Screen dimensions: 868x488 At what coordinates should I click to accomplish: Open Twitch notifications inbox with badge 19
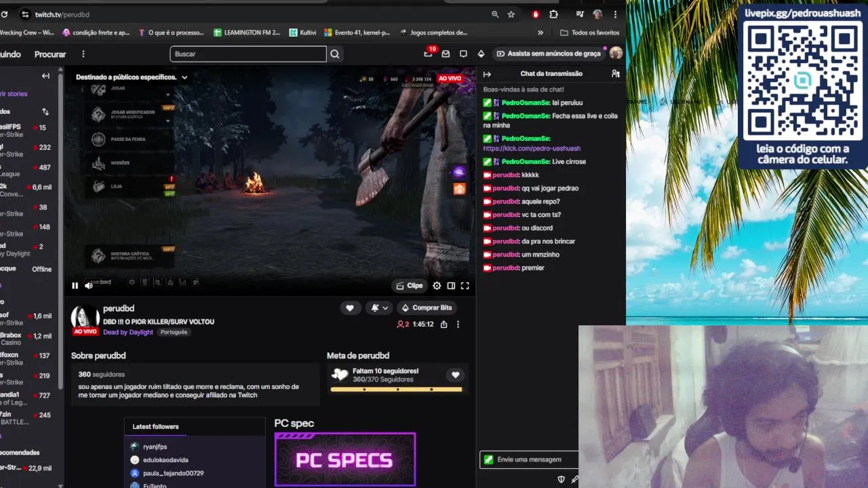(429, 53)
